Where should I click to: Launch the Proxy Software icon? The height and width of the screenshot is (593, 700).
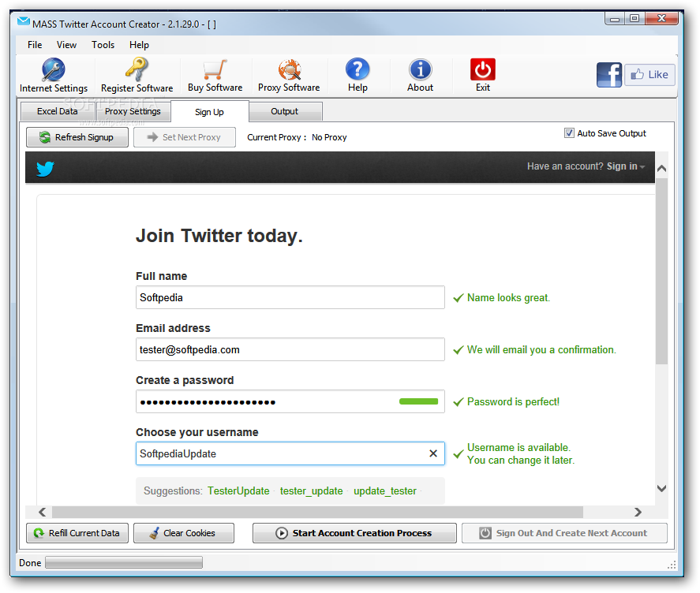click(290, 69)
